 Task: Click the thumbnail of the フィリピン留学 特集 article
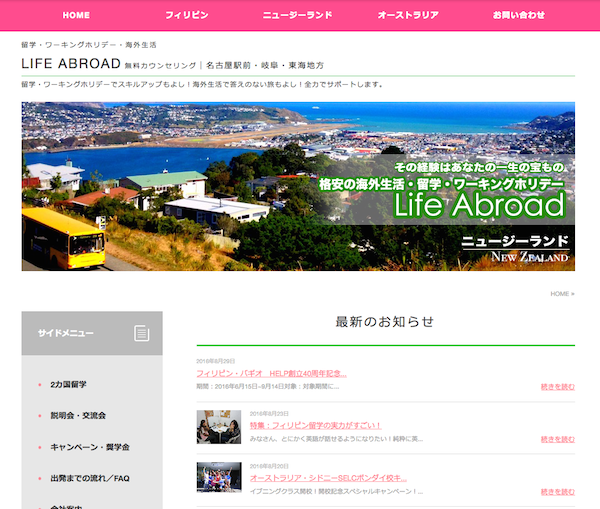point(219,427)
